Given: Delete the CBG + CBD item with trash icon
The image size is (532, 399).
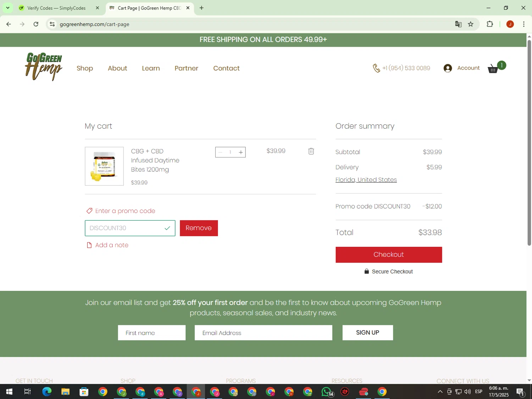Looking at the screenshot, I should pyautogui.click(x=311, y=151).
